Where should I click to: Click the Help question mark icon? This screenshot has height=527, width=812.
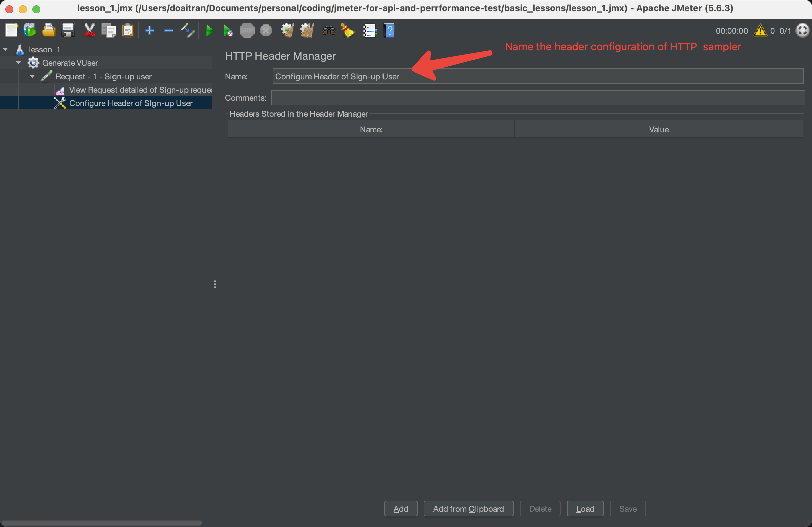click(x=389, y=30)
